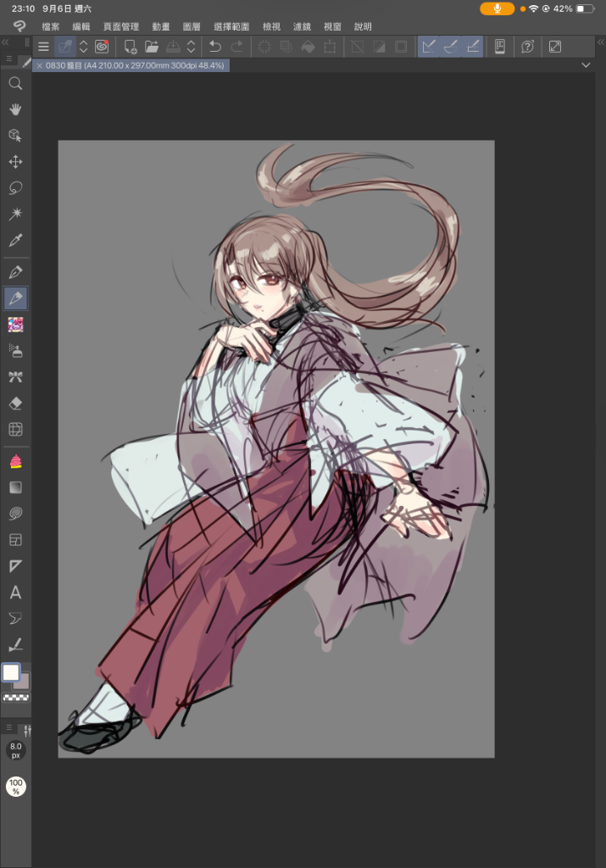Select the Auto select magic wand tool

[x=15, y=214]
